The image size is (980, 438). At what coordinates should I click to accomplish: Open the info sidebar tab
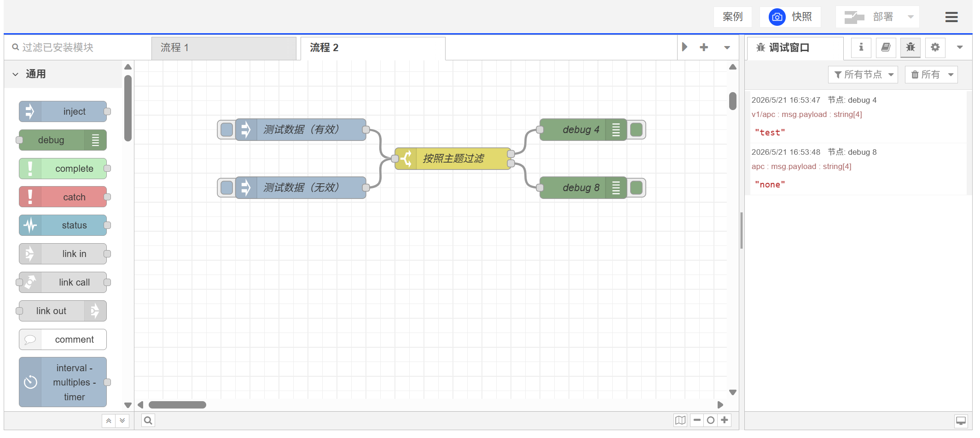click(861, 47)
